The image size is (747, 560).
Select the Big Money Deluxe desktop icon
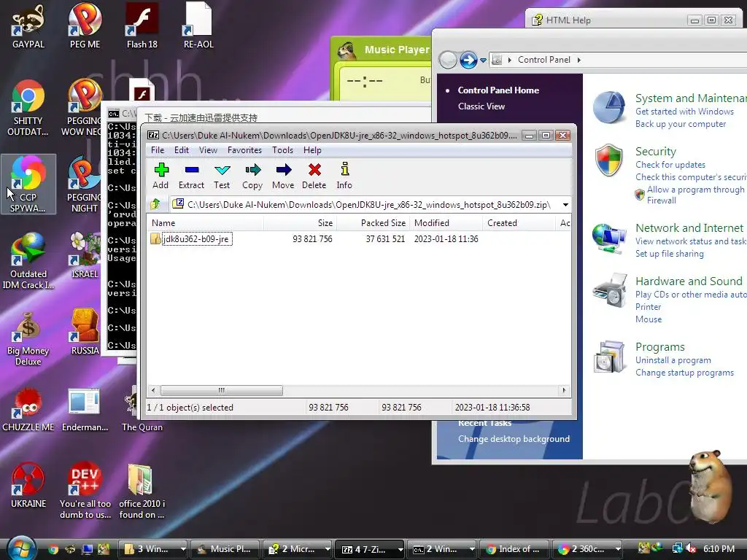tap(28, 338)
